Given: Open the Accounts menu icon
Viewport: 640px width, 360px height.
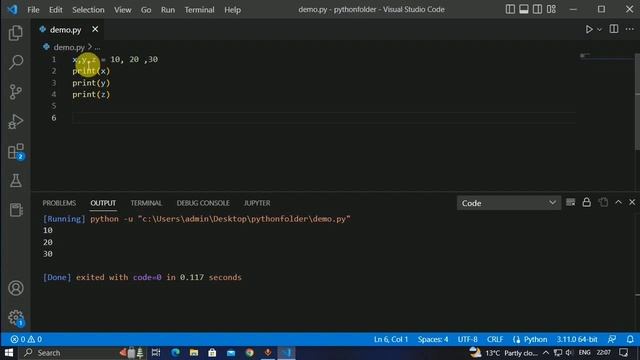Looking at the screenshot, I should click(16, 288).
